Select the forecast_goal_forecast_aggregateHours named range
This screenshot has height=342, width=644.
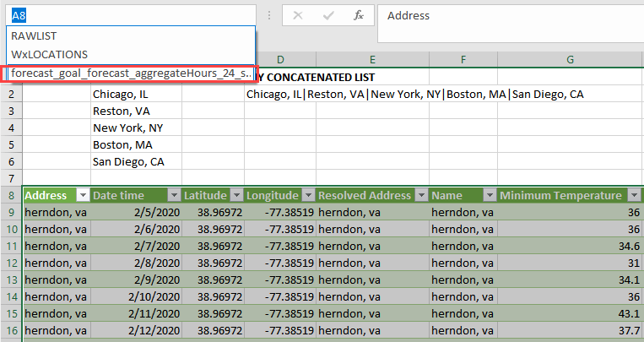point(131,73)
